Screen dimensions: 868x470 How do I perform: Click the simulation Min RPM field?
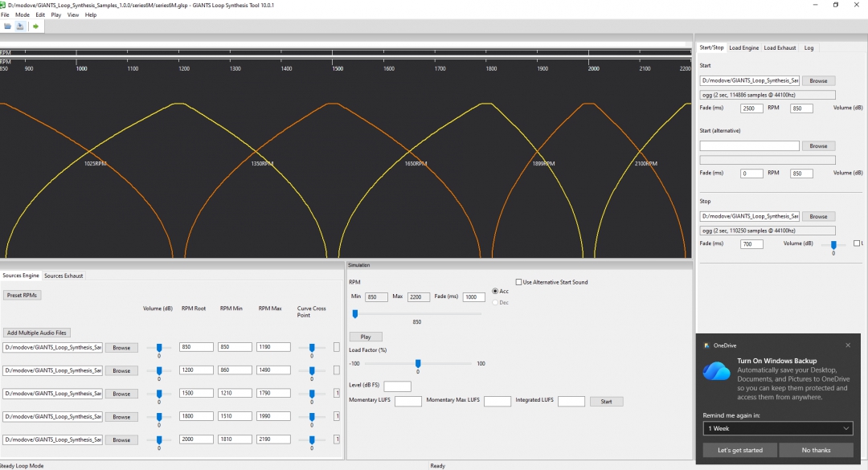pos(376,297)
